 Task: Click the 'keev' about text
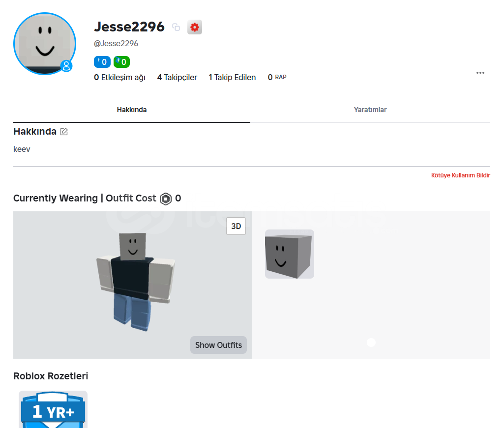coord(22,149)
